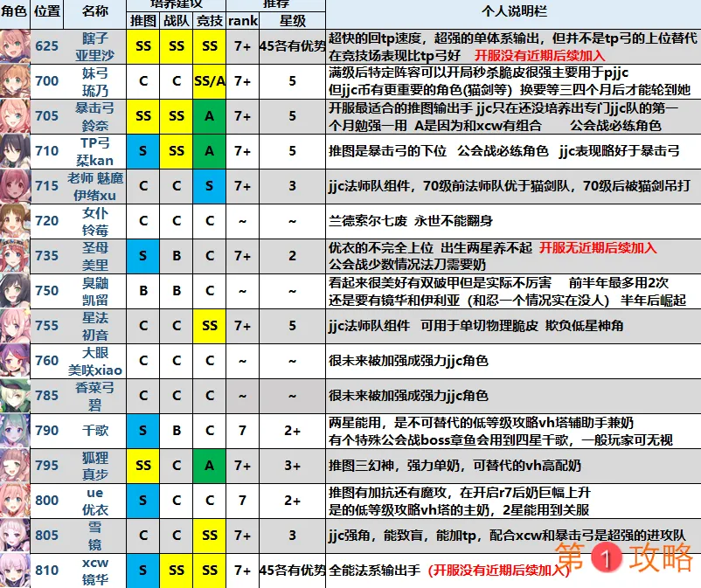Click the 镜 avatar in row 805
The width and height of the screenshot is (701, 588).
(15, 536)
